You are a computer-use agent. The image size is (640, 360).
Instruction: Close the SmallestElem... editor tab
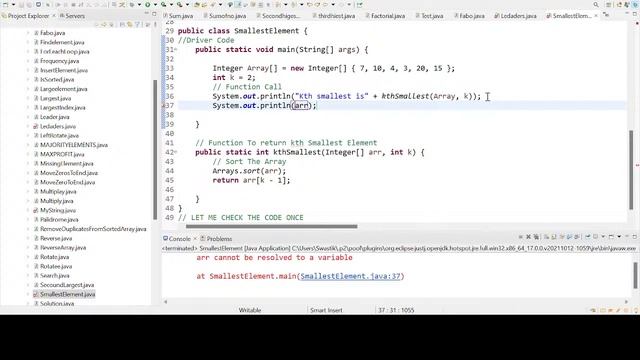click(x=596, y=16)
